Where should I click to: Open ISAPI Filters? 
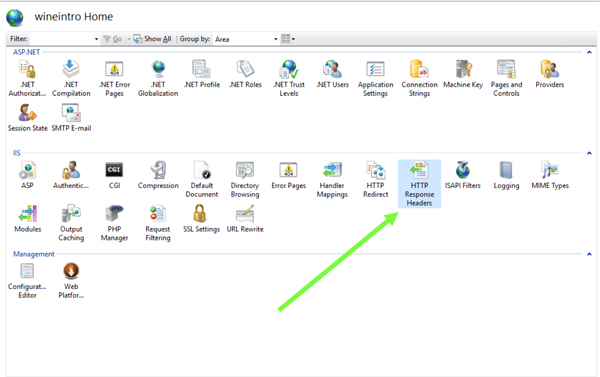coord(463,175)
